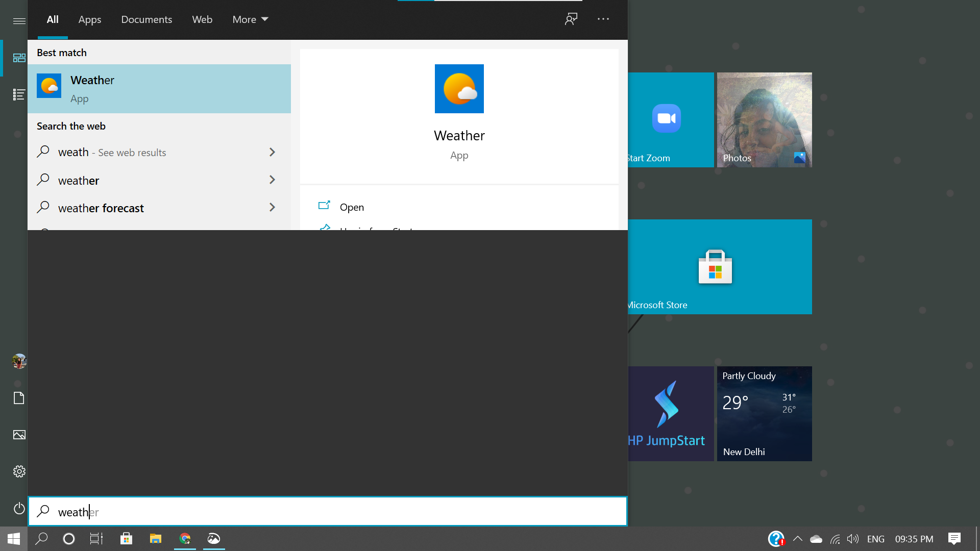Launch Microsoft Store from the taskbar
This screenshot has height=551, width=980.
click(x=126, y=539)
